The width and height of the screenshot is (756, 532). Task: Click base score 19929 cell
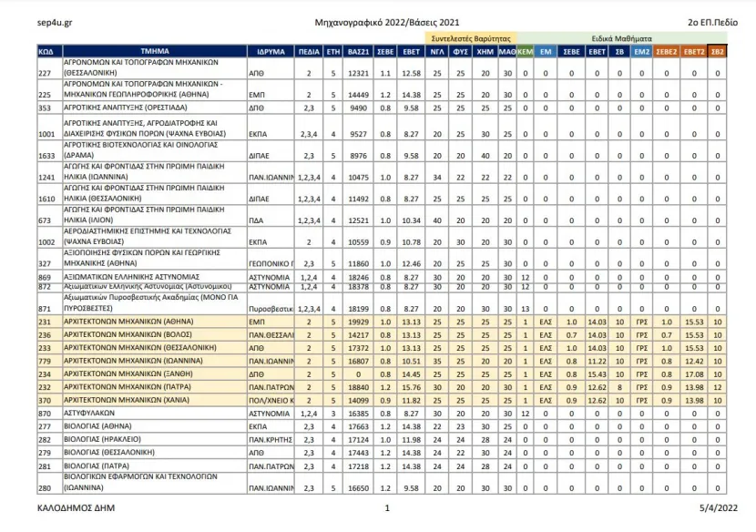click(358, 322)
